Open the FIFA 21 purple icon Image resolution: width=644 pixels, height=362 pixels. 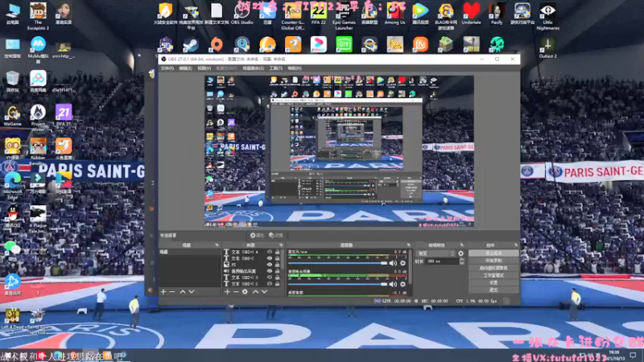point(64,115)
